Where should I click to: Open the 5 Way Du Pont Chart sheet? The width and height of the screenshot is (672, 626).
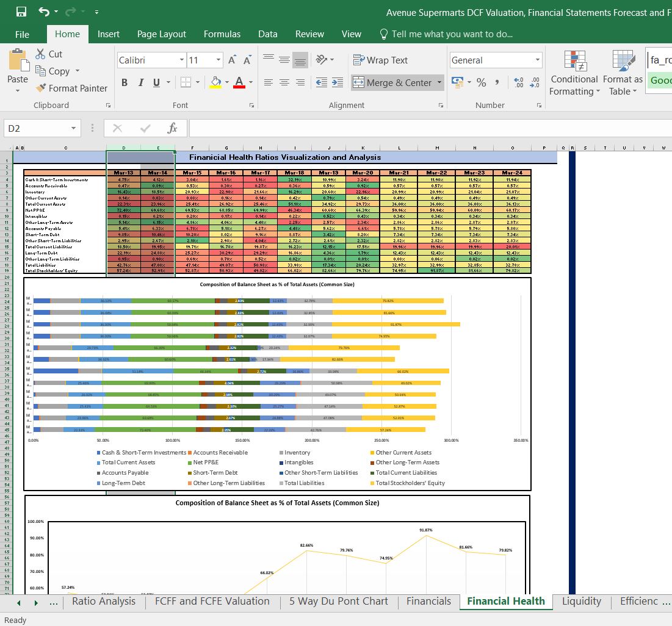pos(339,601)
